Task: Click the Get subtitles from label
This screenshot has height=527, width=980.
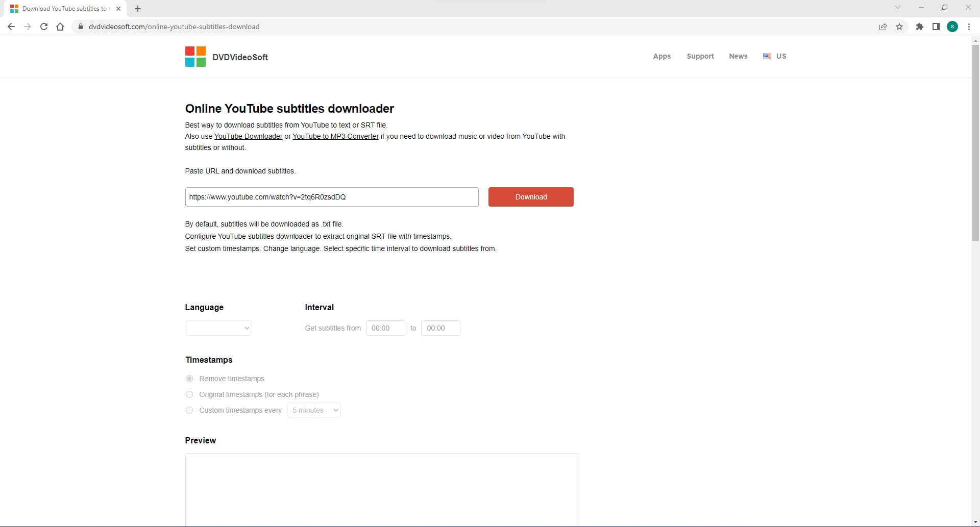Action: [x=333, y=328]
